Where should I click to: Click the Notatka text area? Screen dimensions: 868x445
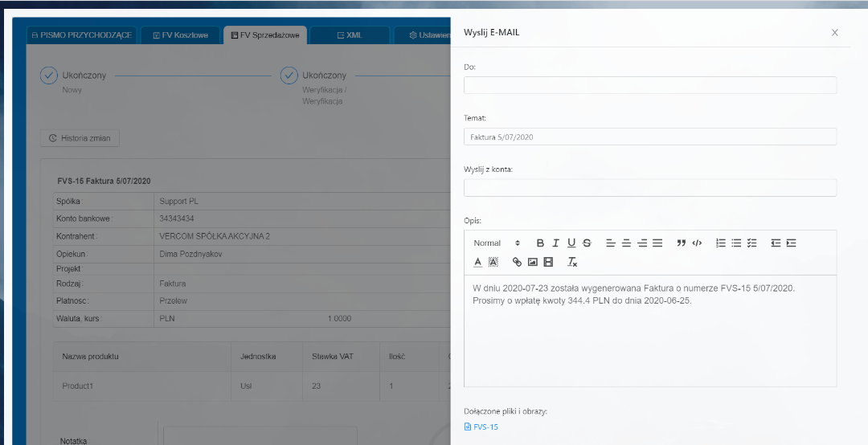(260, 436)
